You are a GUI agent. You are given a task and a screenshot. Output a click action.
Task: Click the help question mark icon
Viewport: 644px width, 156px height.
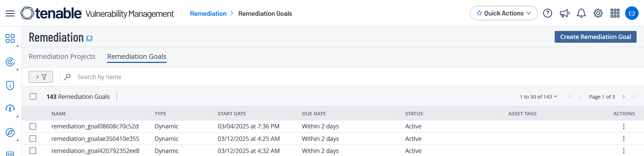point(547,13)
